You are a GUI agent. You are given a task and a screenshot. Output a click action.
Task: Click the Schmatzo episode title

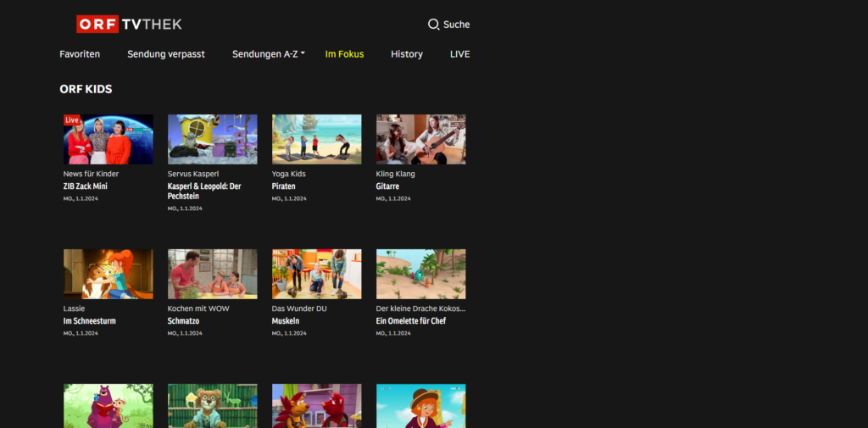[x=183, y=321]
